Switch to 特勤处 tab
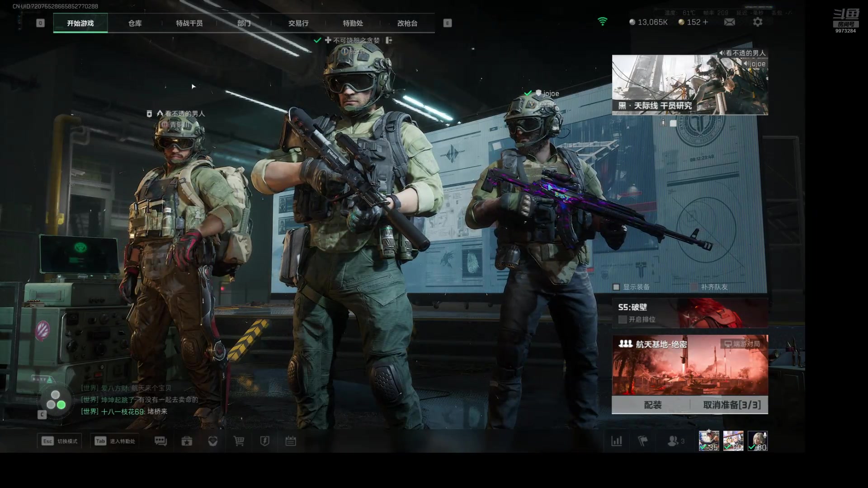Screen dimensions: 868x488 click(353, 23)
